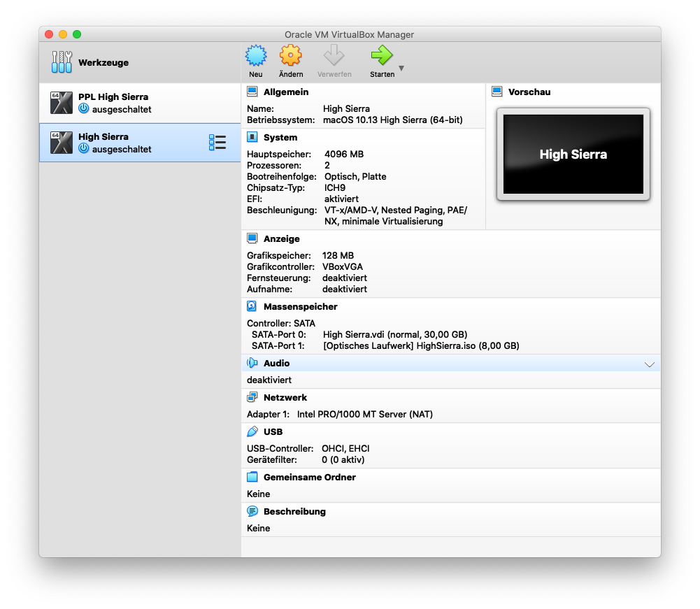This screenshot has width=700, height=609.
Task: Click the Massenspeicher disk icon
Action: coord(252,306)
